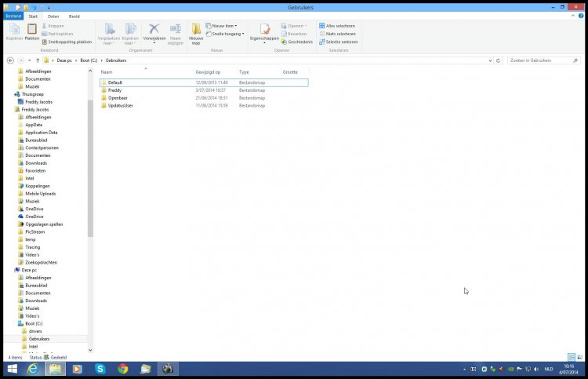Select Boot (C:) breadcrumb in address bar
Screen dimensions: 588x379
point(89,60)
